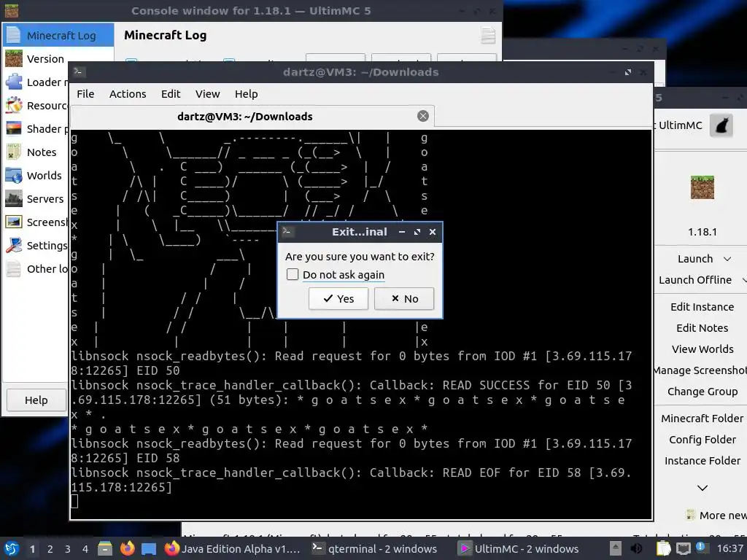The width and height of the screenshot is (747, 560).
Task: Open the File menu in qterminal
Action: pos(85,94)
